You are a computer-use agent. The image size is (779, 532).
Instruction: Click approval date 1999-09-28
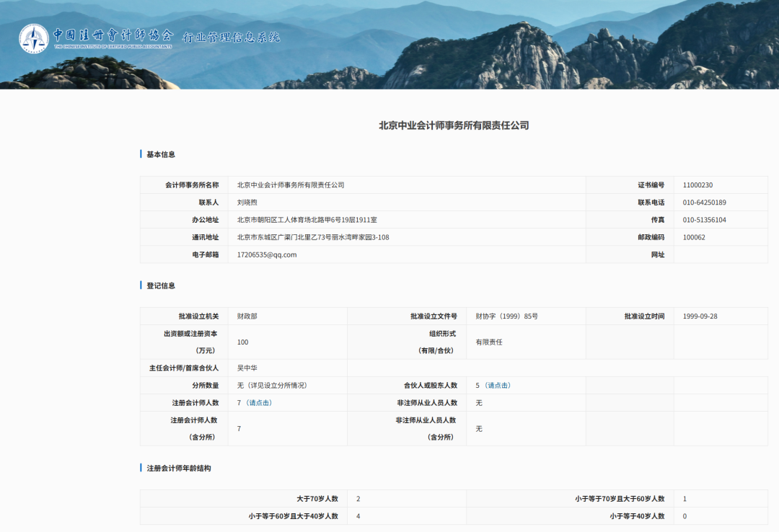coord(700,316)
